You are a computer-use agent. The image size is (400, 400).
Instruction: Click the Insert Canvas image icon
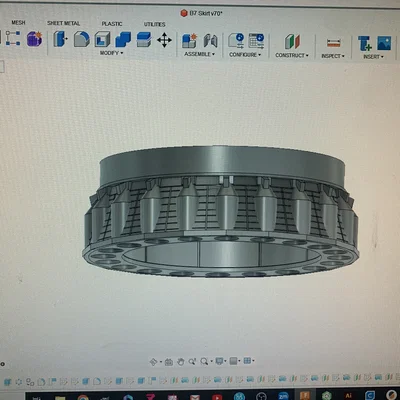click(384, 43)
